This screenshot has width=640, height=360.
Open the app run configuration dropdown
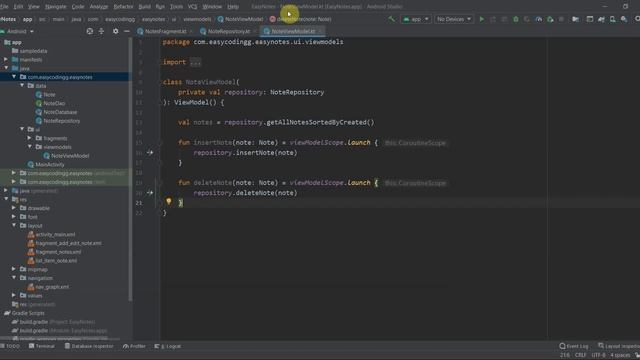pos(416,19)
